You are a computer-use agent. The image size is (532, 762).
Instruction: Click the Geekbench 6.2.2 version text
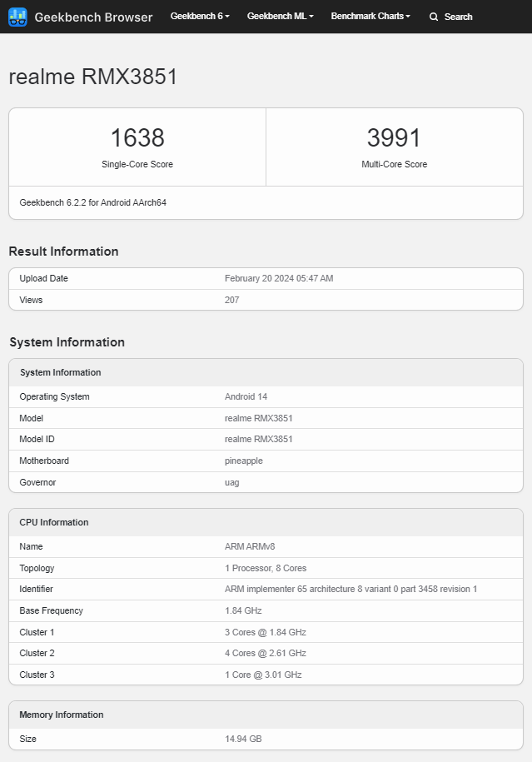coord(92,202)
